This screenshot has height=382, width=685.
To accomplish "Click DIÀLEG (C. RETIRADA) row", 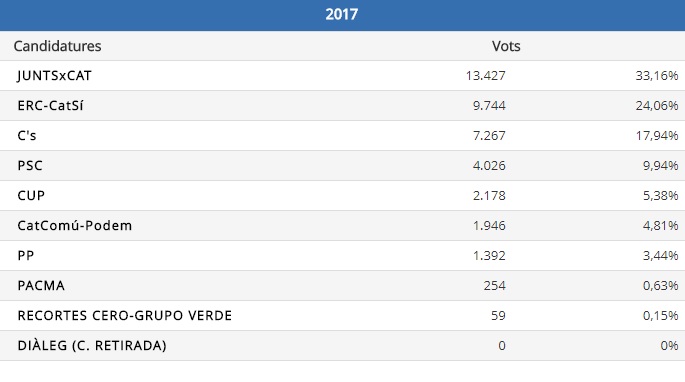I will [x=342, y=345].
